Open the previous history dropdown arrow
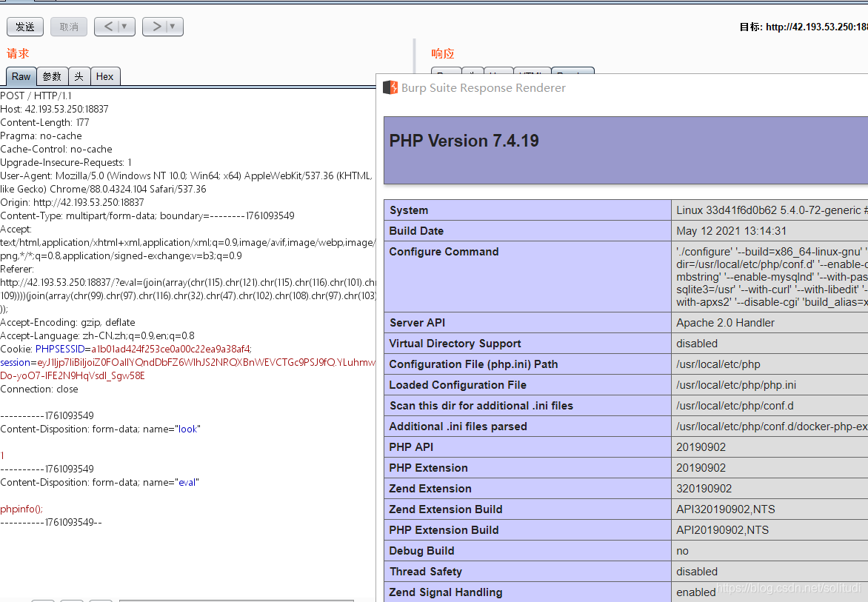868x602 pixels. [124, 27]
